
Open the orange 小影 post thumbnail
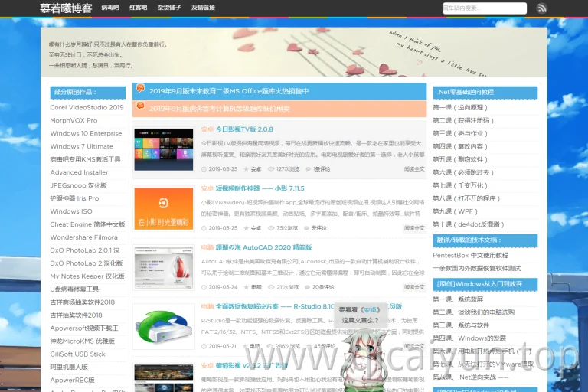click(164, 208)
